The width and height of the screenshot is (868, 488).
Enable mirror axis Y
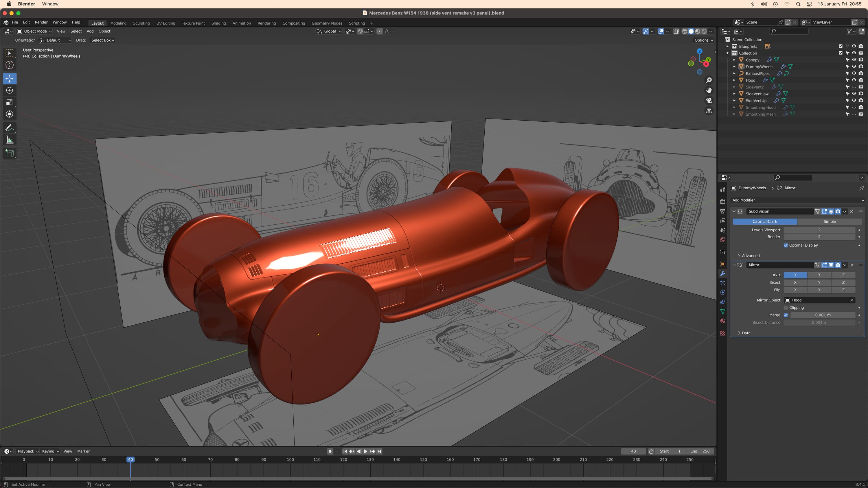coord(819,275)
